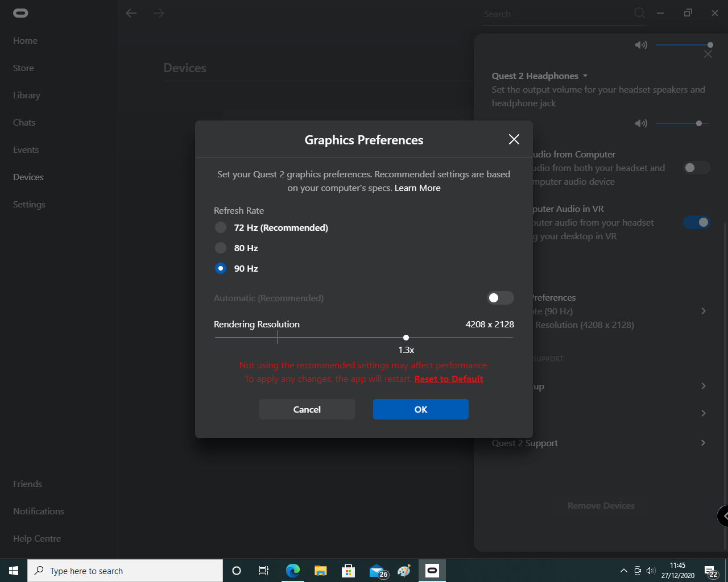The width and height of the screenshot is (728, 582).
Task: Open the Learn More link
Action: (417, 188)
